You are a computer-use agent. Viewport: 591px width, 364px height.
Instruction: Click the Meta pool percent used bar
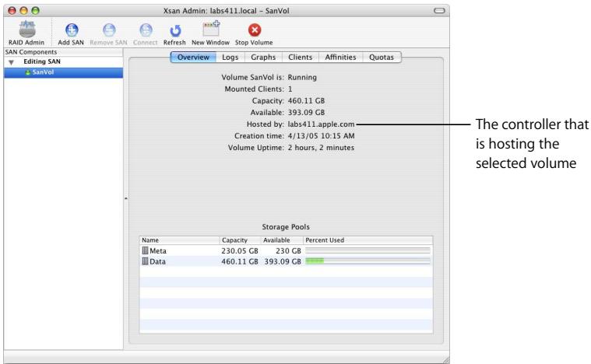coord(368,250)
